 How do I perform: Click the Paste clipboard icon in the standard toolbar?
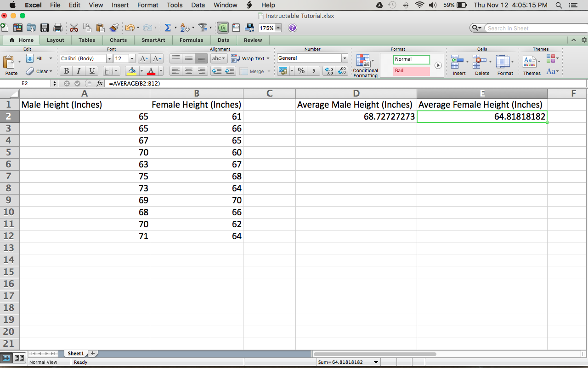[x=100, y=28]
